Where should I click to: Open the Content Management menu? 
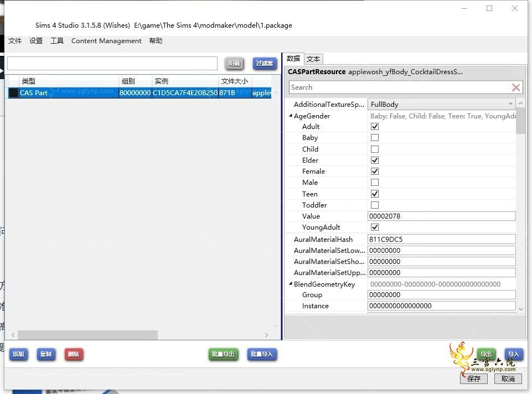tap(106, 41)
